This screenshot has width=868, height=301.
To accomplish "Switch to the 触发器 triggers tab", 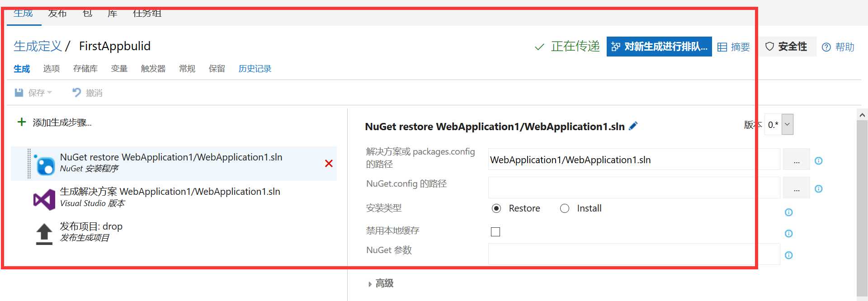I will pyautogui.click(x=153, y=69).
